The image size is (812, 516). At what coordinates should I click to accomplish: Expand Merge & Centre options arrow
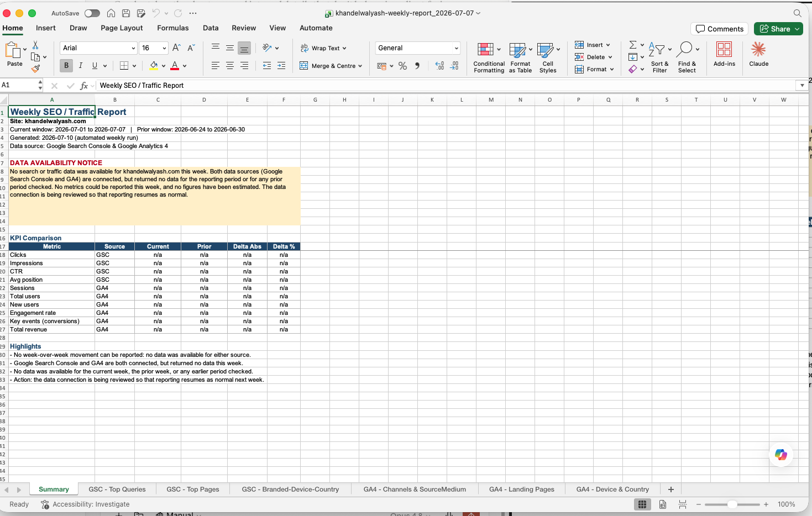[360, 66]
